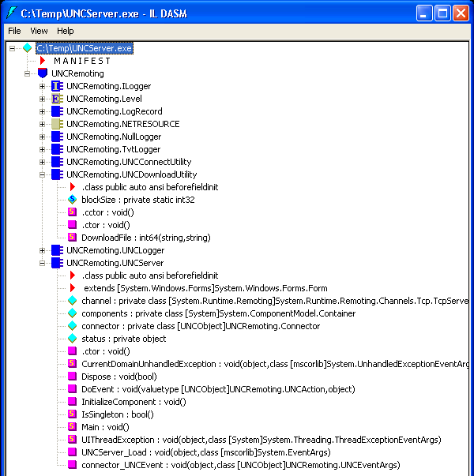Image resolution: width=474 pixels, height=476 pixels.
Task: Click the method icon beside DoEvent
Action: 72,388
